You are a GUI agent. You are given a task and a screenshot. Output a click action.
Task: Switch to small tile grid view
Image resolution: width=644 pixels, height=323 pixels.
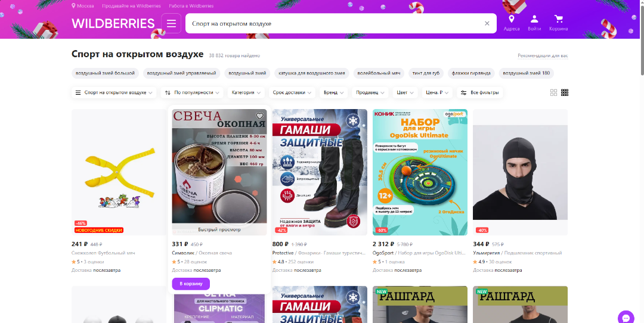[565, 93]
